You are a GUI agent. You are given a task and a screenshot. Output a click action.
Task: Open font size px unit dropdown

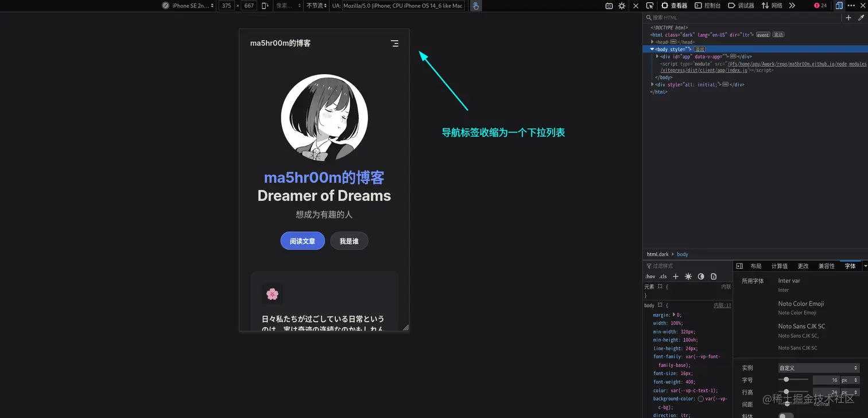click(850, 380)
